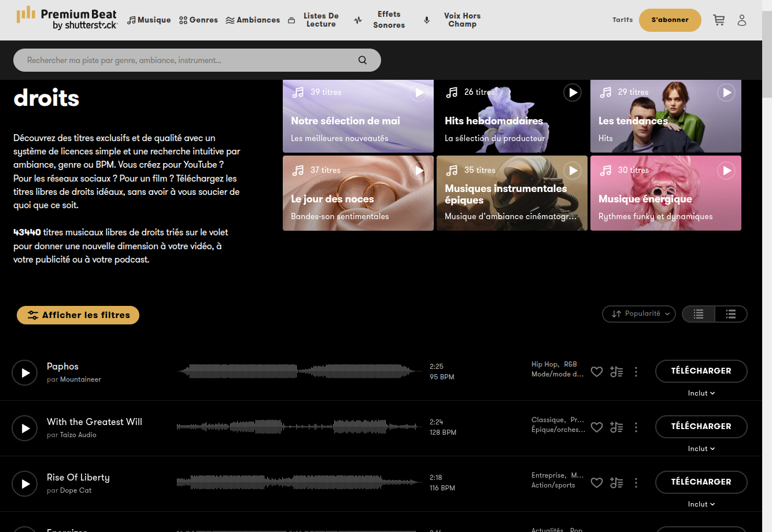Expand the Inclut dropdown under Paphos
The height and width of the screenshot is (532, 772).
coord(701,393)
